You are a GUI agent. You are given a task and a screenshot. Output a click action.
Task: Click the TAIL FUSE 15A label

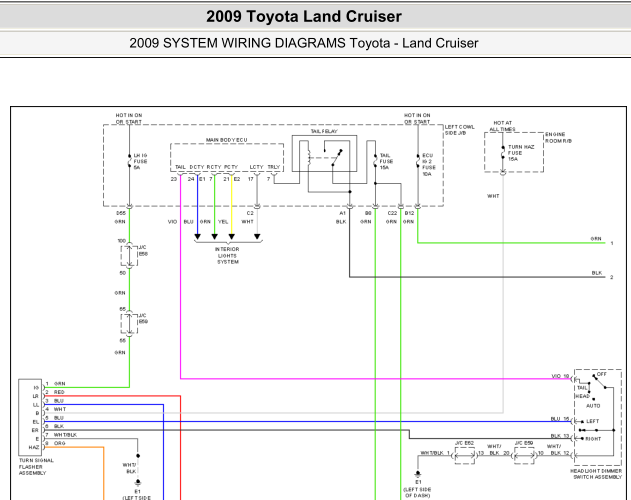coord(386,161)
